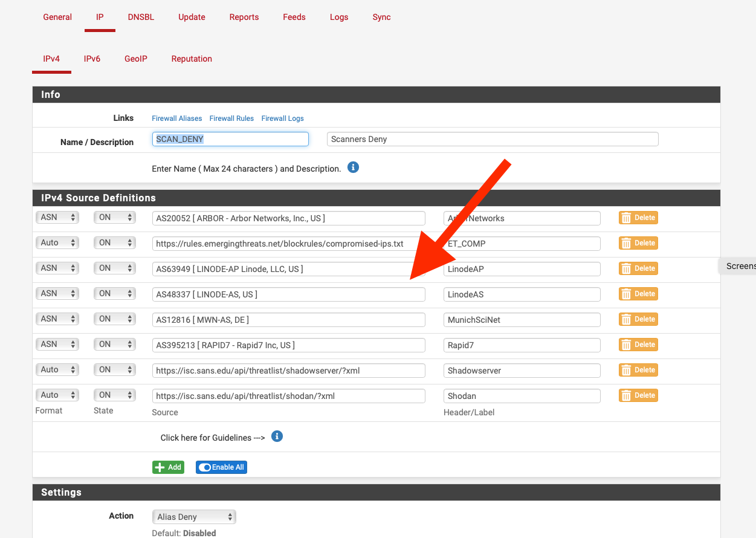
Task: Follow the Firewall Logs link
Action: (x=282, y=118)
